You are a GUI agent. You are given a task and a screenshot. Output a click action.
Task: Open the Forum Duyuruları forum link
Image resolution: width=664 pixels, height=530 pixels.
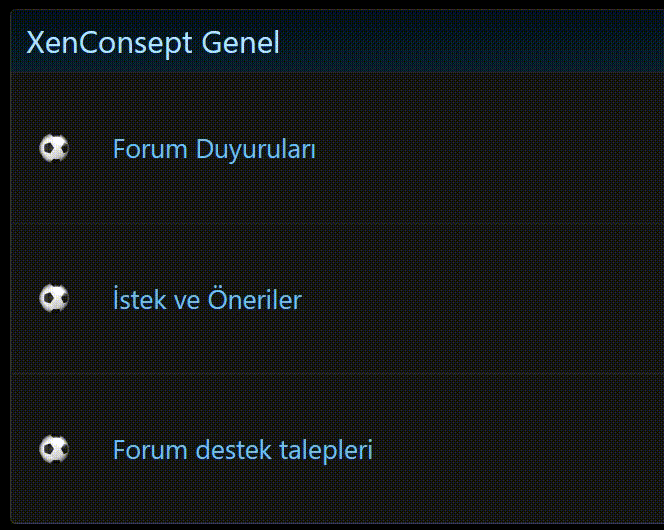[214, 150]
